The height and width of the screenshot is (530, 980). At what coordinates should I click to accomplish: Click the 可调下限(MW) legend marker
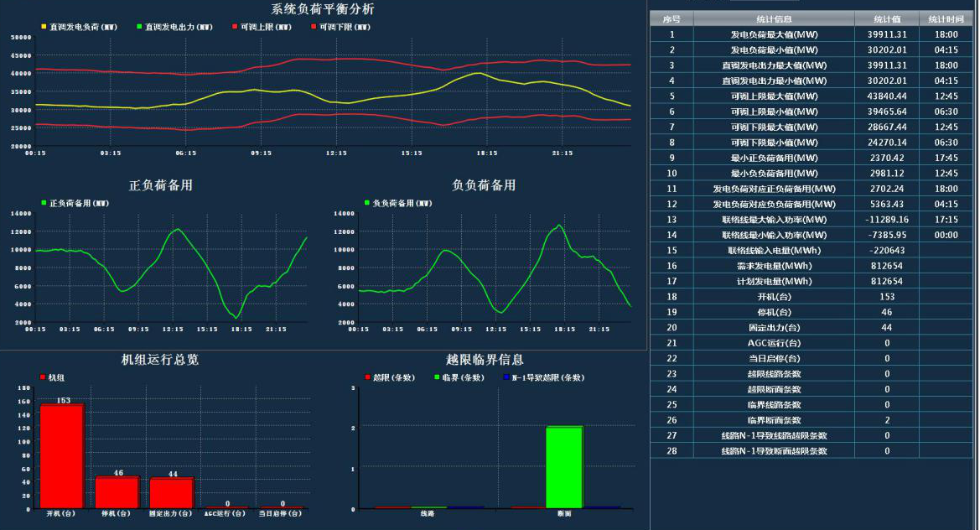click(x=314, y=27)
